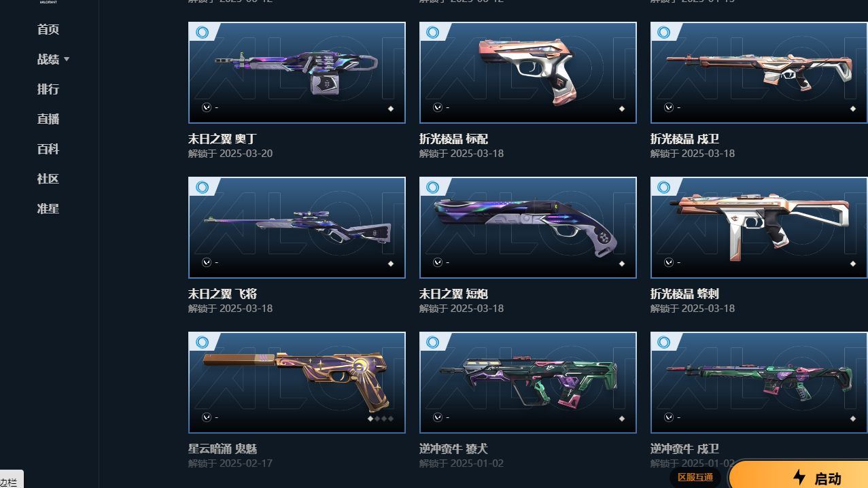Select the 逆冲蛮牛 戍卫 skin thumbnail

(x=759, y=383)
